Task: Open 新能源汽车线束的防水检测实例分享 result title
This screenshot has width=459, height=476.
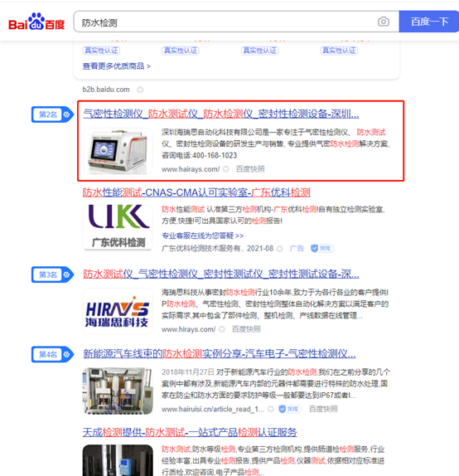Action: 220,353
